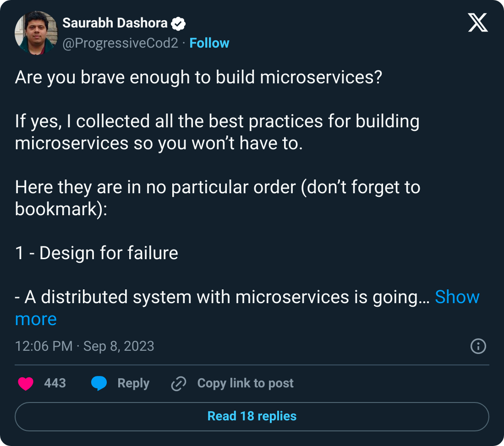Follow @ProgressiveCod2
This screenshot has width=504, height=446.
(209, 43)
